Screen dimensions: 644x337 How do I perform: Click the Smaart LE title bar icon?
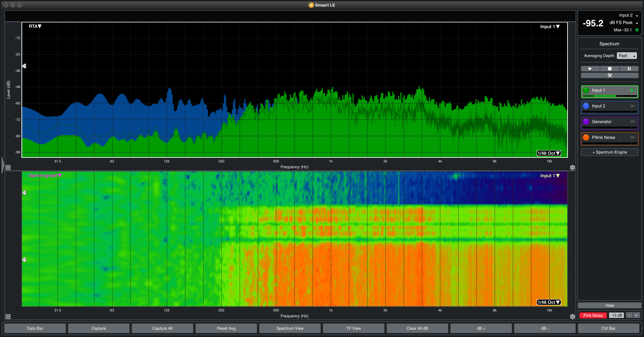coord(311,5)
